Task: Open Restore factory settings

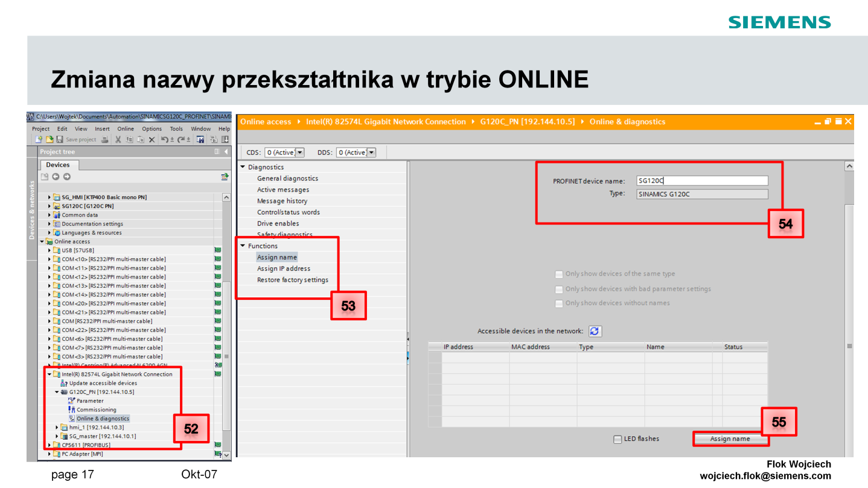Action: (293, 280)
